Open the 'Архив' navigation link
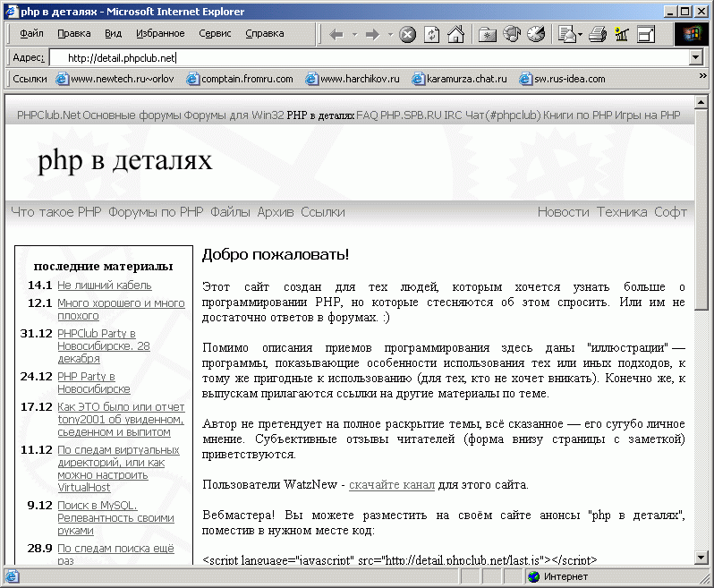The image size is (714, 588). point(276,212)
